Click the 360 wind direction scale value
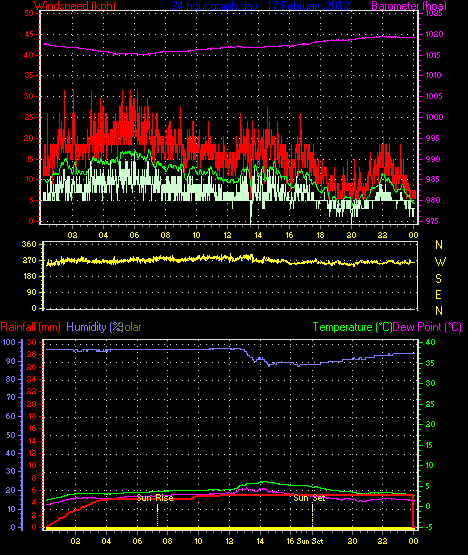Viewport: 468px width, 555px height. pyautogui.click(x=29, y=244)
